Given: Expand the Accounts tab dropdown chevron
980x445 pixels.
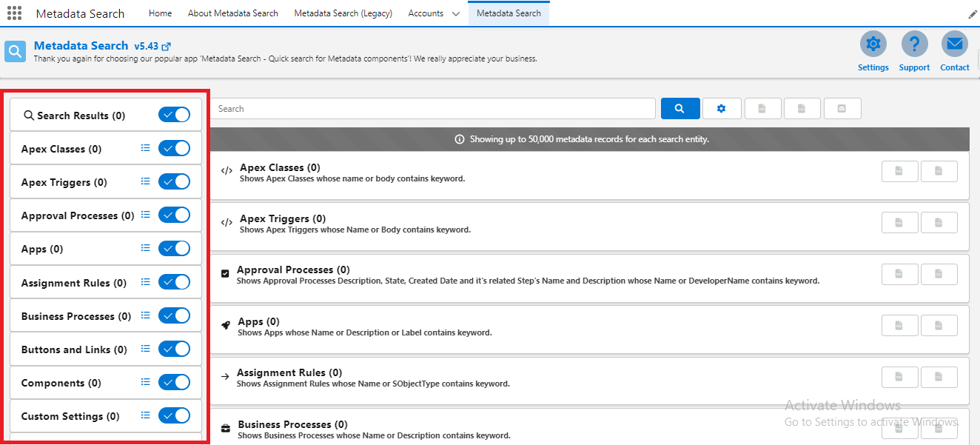Looking at the screenshot, I should click(455, 14).
